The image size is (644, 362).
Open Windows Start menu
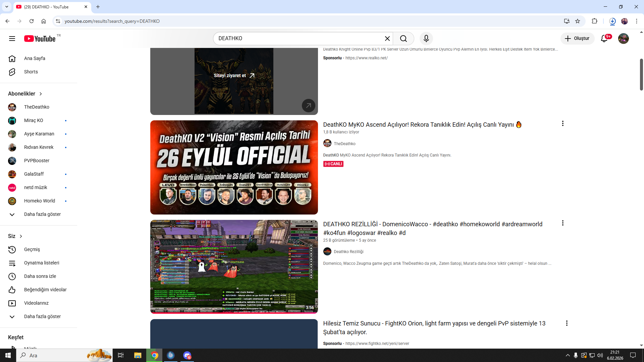tap(8, 355)
